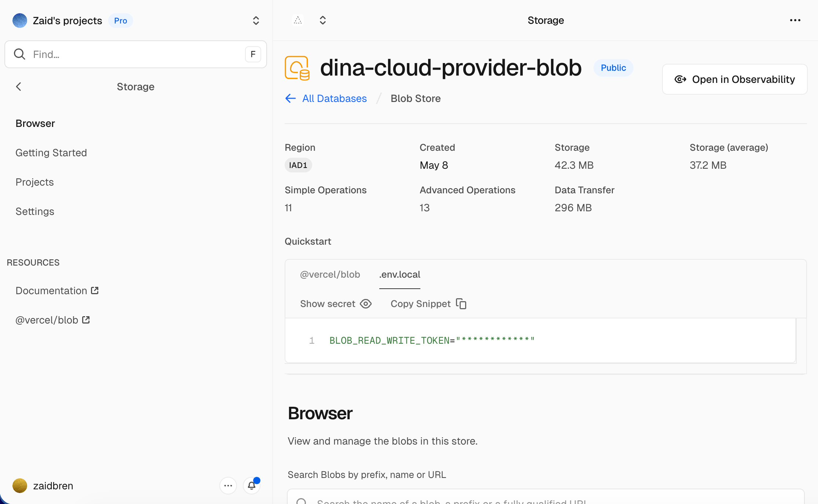
Task: Click the May 8 created date
Action: pyautogui.click(x=434, y=165)
